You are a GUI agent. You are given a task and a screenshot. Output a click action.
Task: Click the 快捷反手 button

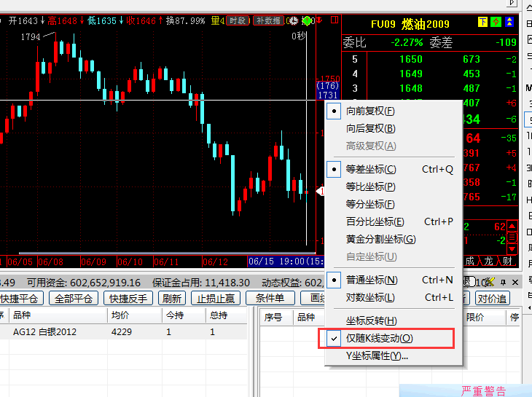pyautogui.click(x=128, y=299)
